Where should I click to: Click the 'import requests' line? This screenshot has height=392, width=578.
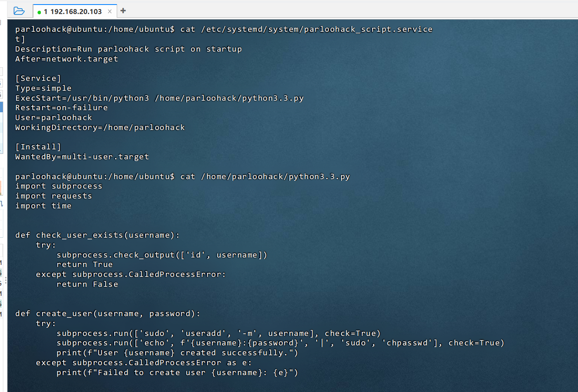(54, 196)
